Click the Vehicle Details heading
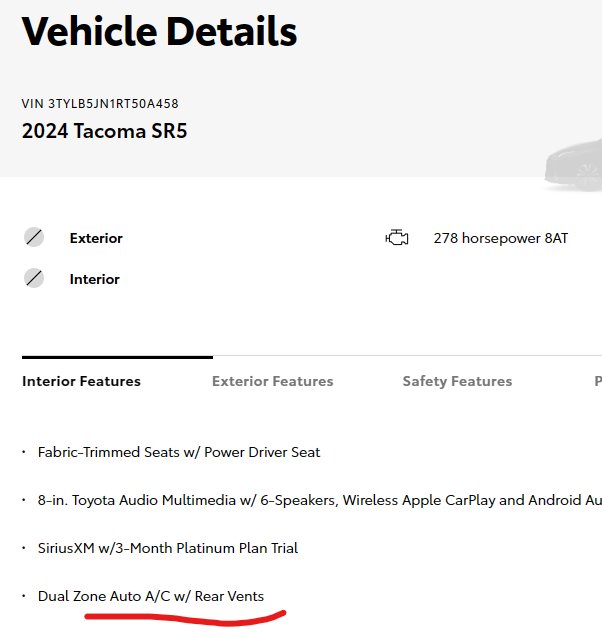 pyautogui.click(x=159, y=32)
